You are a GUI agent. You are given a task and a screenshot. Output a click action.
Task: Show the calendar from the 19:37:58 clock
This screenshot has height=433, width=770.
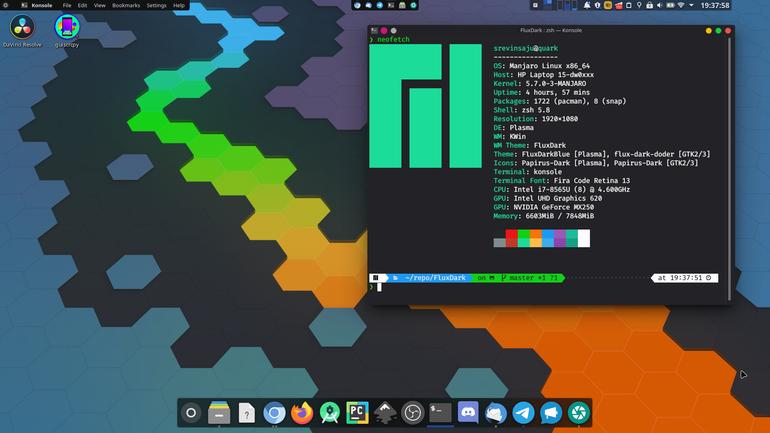click(x=715, y=5)
